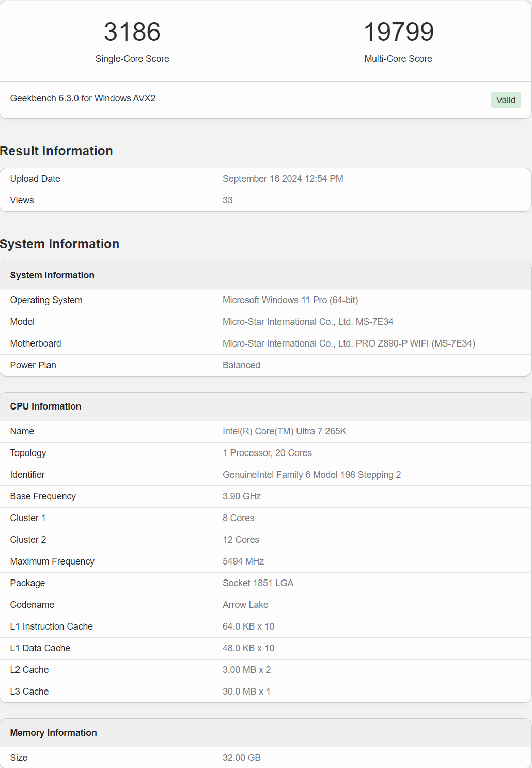Click the 1 Processor, 20 Cores topology value

point(267,453)
